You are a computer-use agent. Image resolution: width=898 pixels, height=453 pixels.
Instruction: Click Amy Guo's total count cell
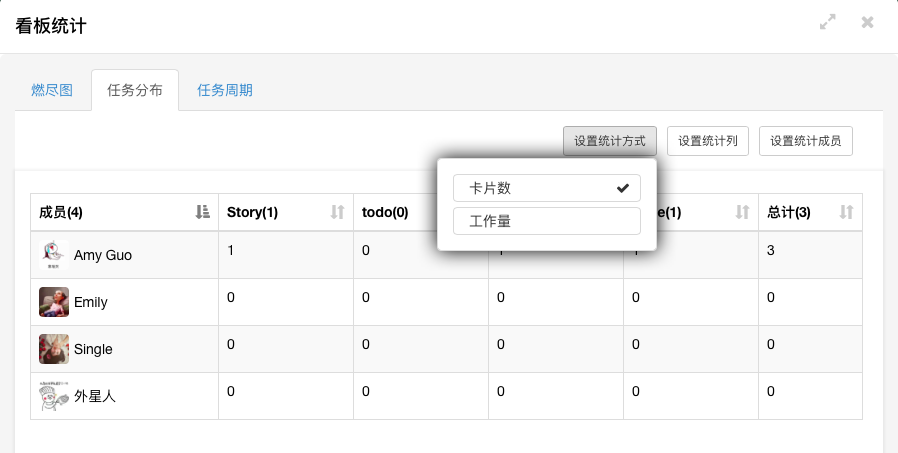point(809,255)
